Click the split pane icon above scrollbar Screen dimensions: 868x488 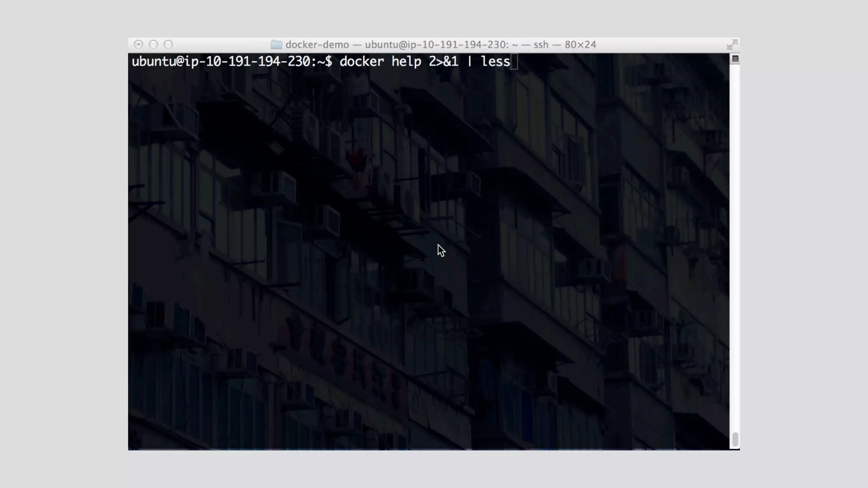[735, 59]
